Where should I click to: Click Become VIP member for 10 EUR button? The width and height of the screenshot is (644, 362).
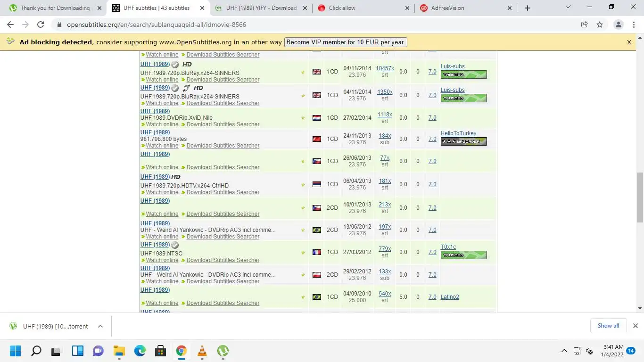tap(345, 42)
